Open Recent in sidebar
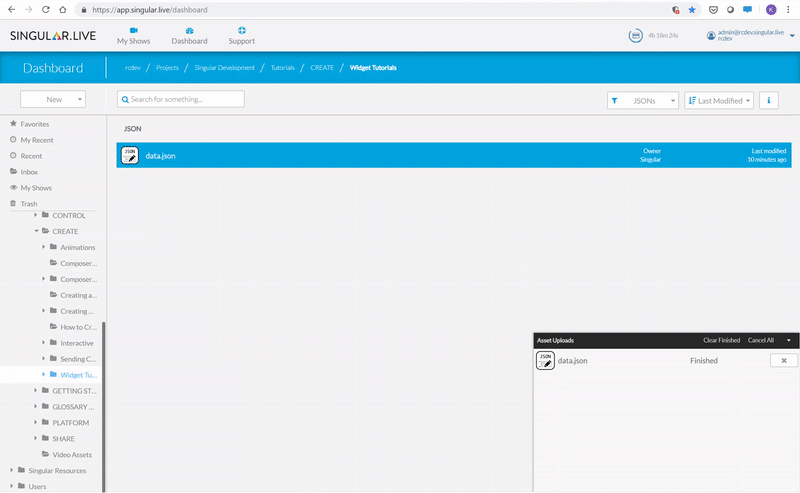Screen dimensions: 800x493 coord(26,156)
